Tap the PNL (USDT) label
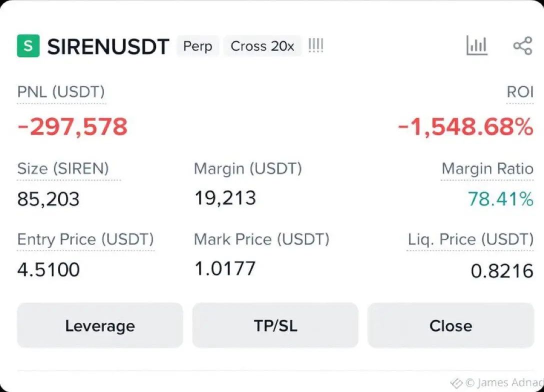This screenshot has height=392, width=544. (61, 92)
